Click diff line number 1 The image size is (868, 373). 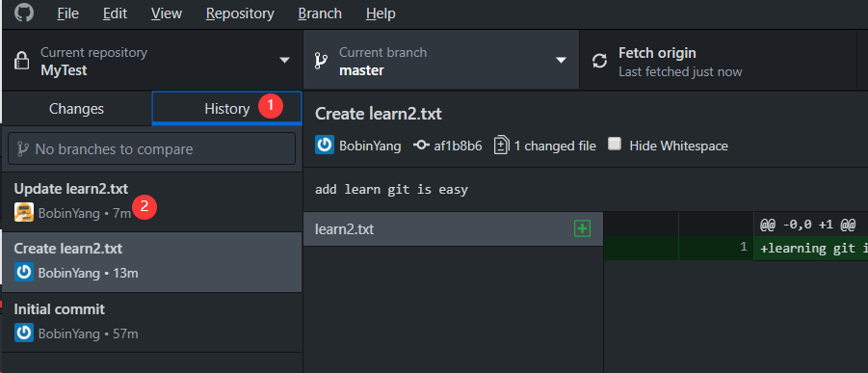coord(745,247)
